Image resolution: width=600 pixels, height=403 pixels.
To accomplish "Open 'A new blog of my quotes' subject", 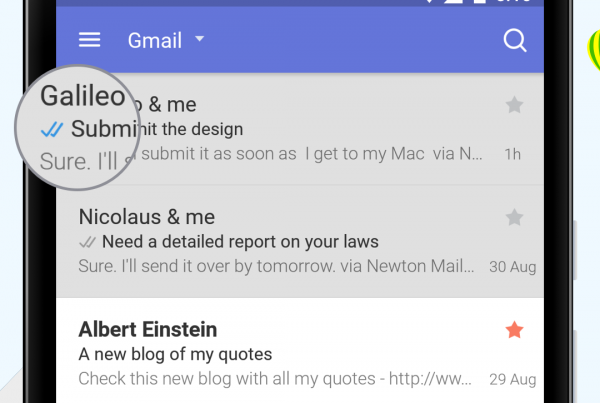I will [175, 354].
